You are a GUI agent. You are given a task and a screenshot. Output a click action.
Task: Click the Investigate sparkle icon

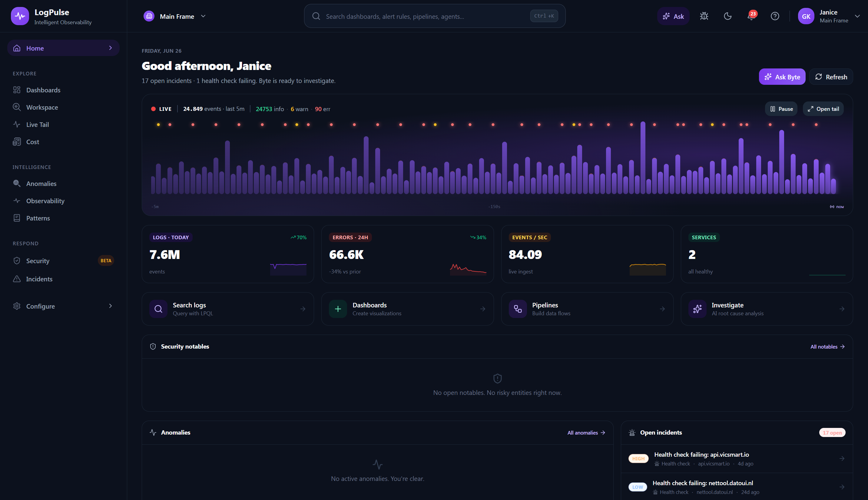pos(697,309)
